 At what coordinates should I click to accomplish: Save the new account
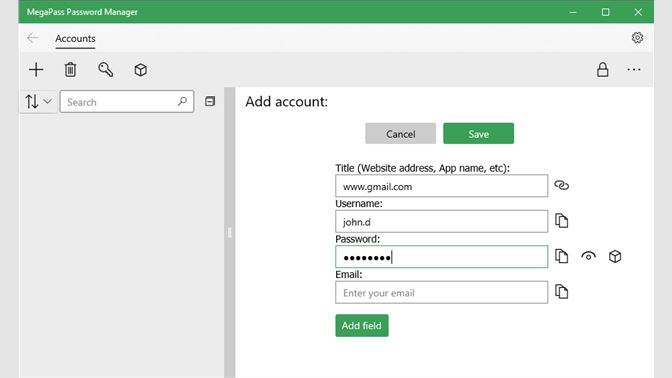[x=478, y=134]
